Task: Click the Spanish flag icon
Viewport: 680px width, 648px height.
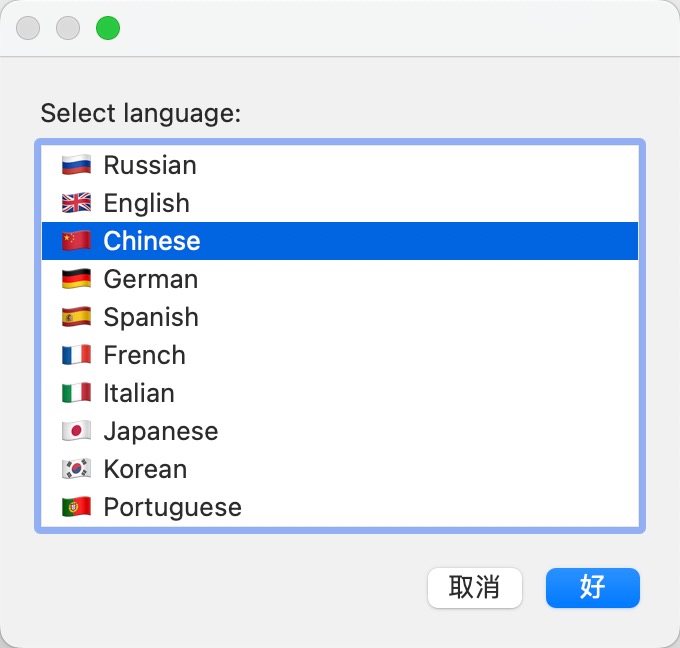Action: pos(76,317)
